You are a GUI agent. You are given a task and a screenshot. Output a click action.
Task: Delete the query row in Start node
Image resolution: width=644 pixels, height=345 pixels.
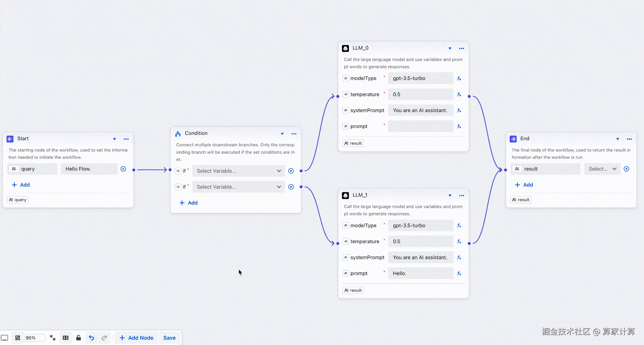(x=123, y=169)
